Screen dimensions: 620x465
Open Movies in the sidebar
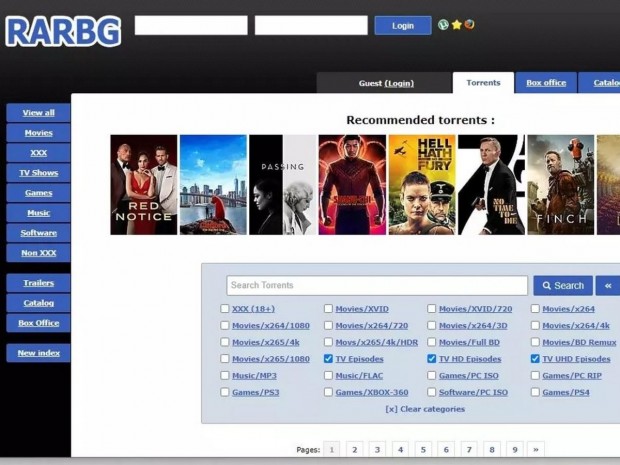38,133
